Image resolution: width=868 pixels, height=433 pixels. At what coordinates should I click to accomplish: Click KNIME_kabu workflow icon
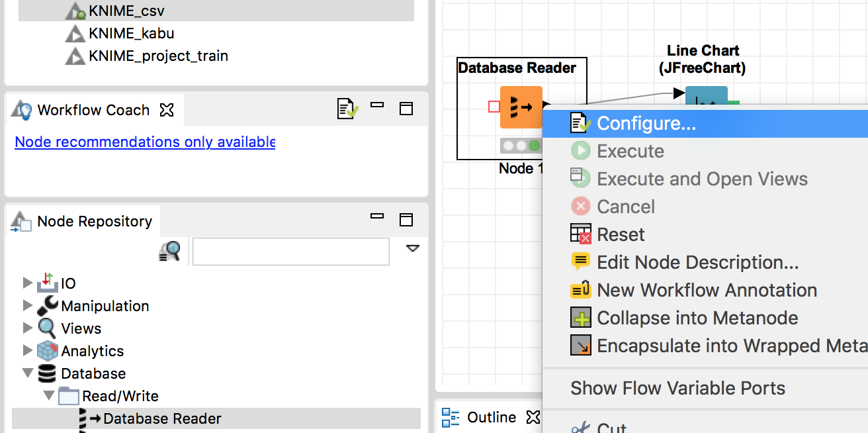(75, 34)
